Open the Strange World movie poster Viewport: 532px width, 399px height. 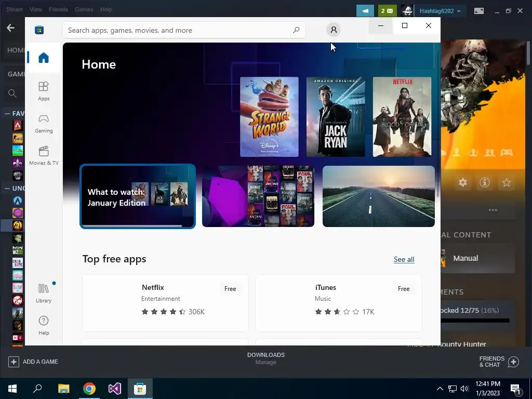pos(269,117)
